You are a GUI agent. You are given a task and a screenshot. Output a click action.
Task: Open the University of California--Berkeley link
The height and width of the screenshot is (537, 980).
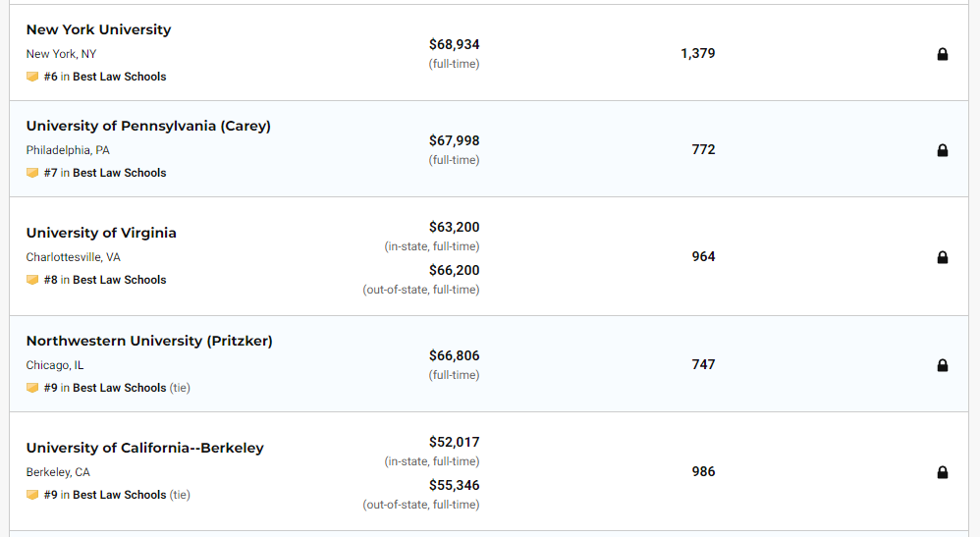pos(144,448)
